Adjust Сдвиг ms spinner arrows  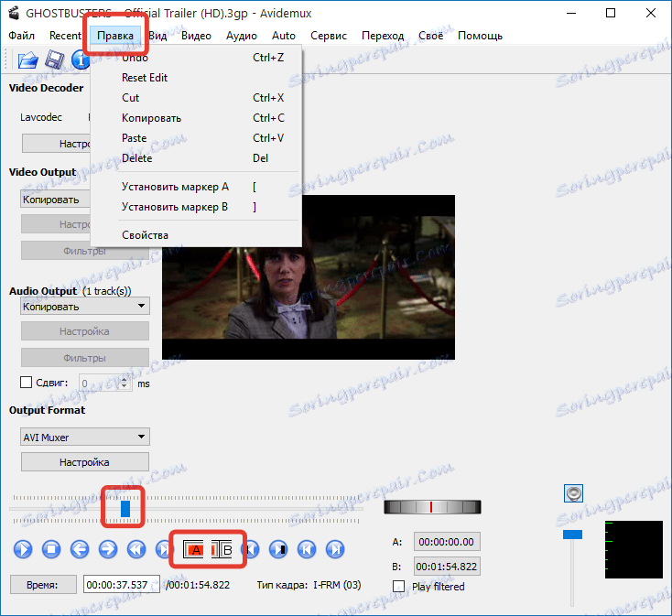pos(125,383)
